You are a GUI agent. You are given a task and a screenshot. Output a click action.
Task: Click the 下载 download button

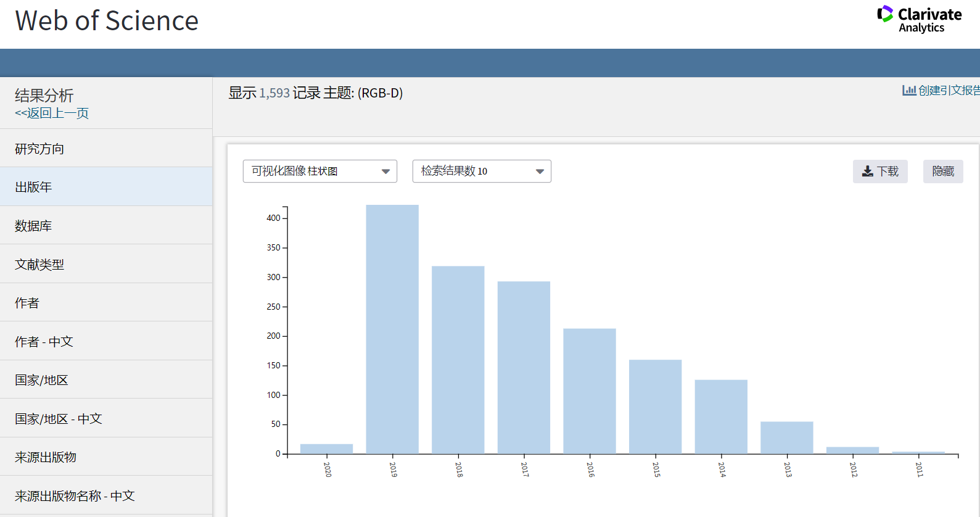point(880,172)
